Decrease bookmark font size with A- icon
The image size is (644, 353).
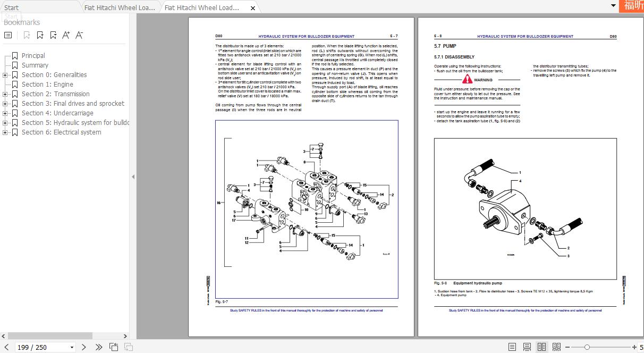[x=79, y=35]
